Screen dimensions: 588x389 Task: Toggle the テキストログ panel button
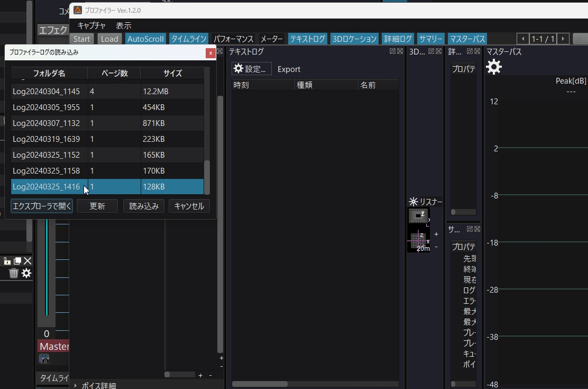click(x=308, y=39)
